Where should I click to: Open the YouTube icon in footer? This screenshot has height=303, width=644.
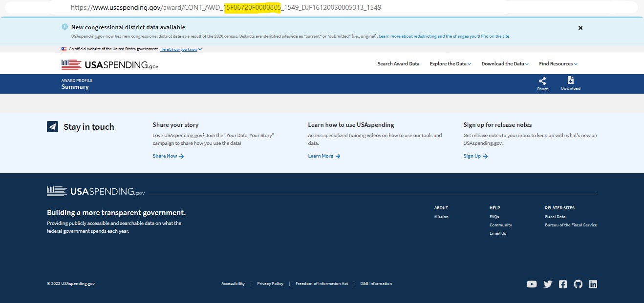click(532, 284)
